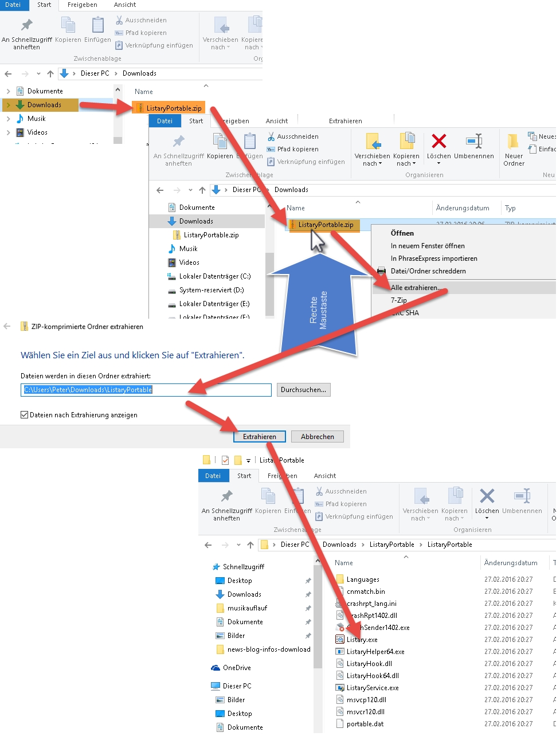Select 'ListaryHelper64.exe' in the file list

click(370, 652)
